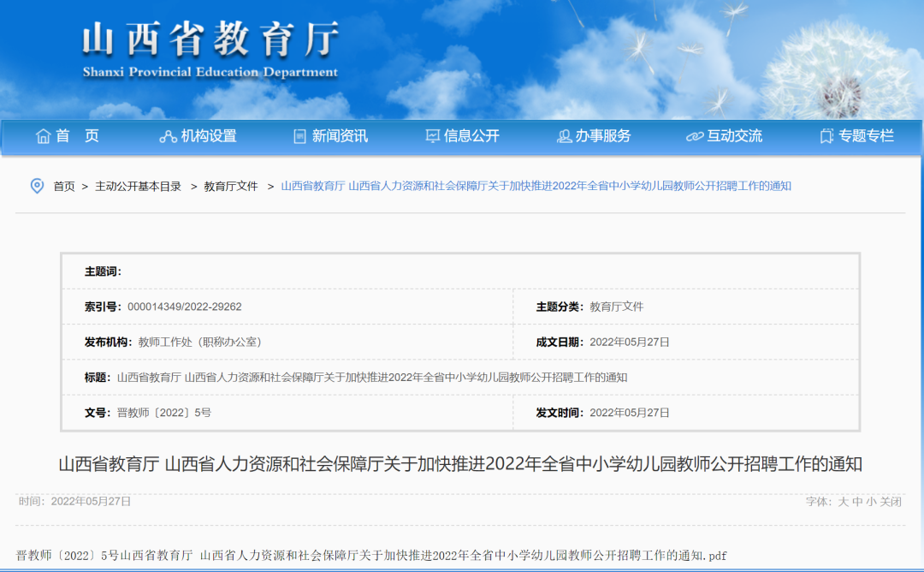The width and height of the screenshot is (924, 572).
Task: Click the 主题分类 value 教育厅文件
Action: pyautogui.click(x=616, y=307)
